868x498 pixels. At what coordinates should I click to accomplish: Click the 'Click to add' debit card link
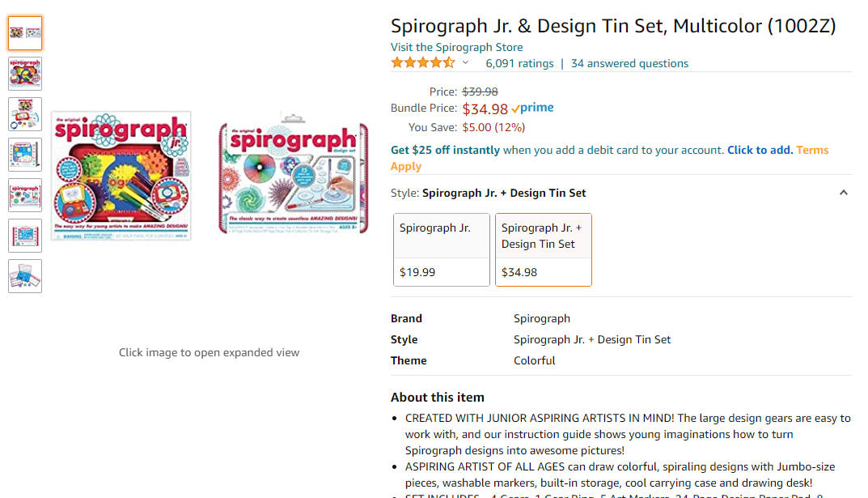(x=760, y=150)
